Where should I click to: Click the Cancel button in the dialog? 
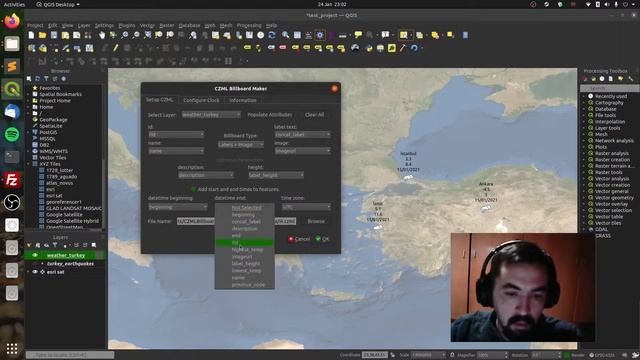click(x=299, y=239)
